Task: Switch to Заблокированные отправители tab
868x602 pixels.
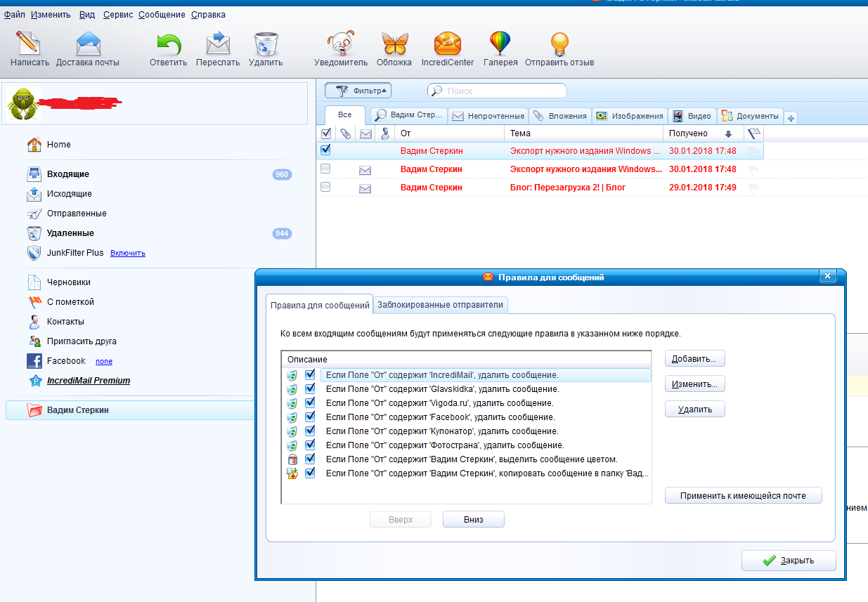Action: 440,305
